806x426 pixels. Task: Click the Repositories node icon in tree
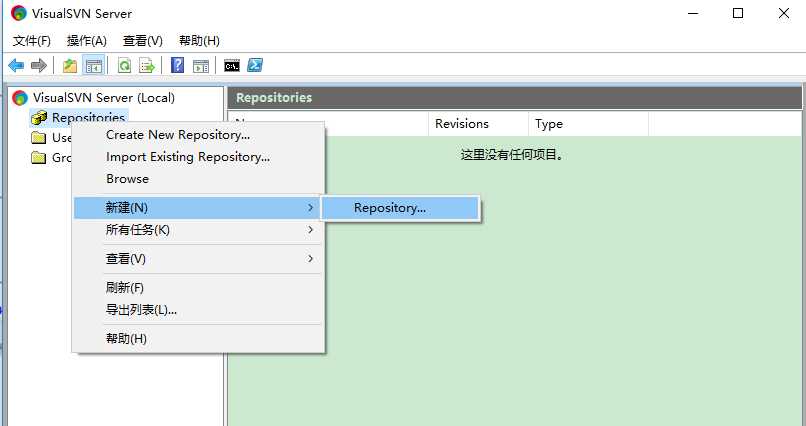(x=39, y=118)
